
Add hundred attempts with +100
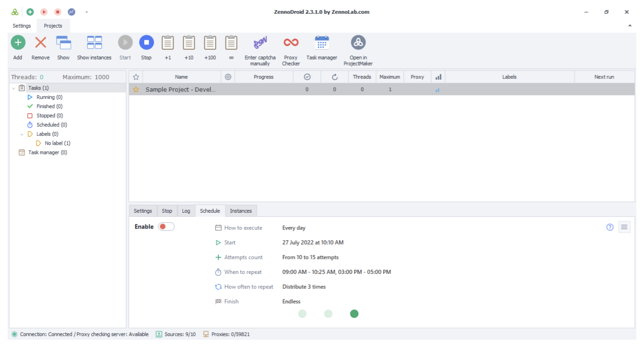click(210, 48)
